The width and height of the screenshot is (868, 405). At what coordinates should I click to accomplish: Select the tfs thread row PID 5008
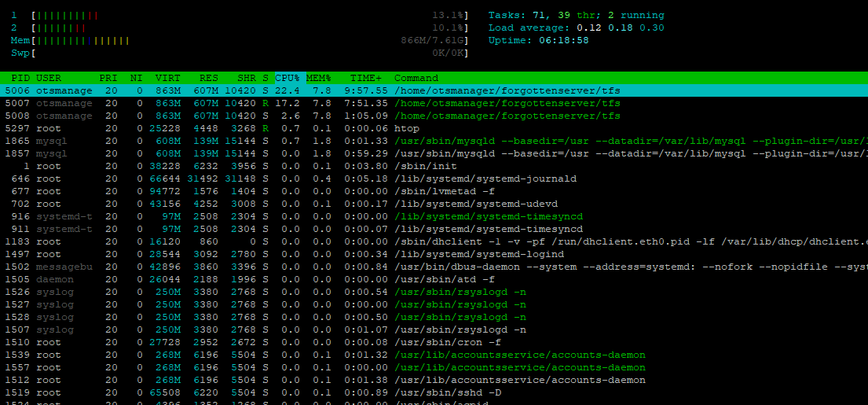click(434, 116)
